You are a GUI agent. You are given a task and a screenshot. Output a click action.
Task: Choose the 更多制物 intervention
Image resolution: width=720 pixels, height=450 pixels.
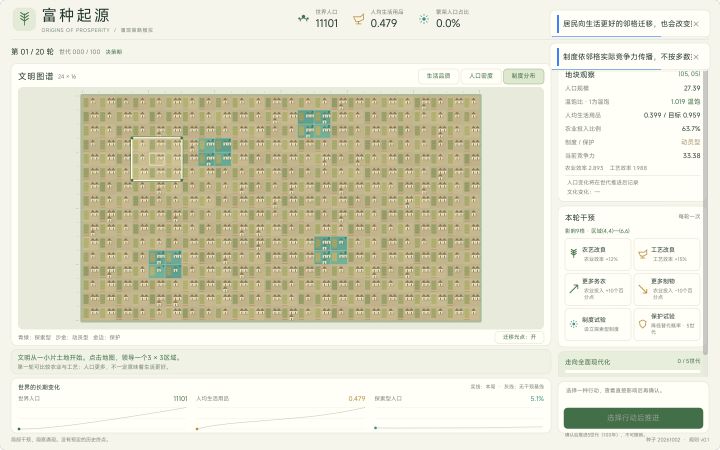(x=667, y=289)
